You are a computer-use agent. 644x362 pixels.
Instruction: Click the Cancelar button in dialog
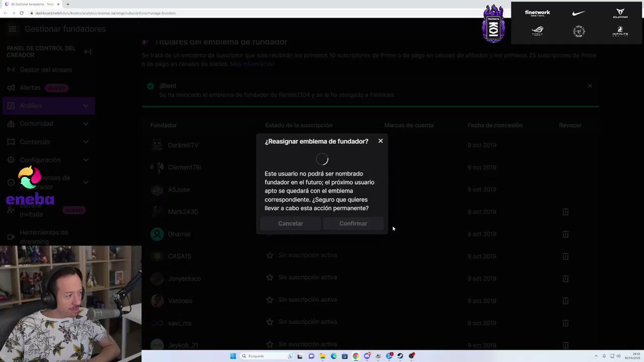[x=290, y=224]
